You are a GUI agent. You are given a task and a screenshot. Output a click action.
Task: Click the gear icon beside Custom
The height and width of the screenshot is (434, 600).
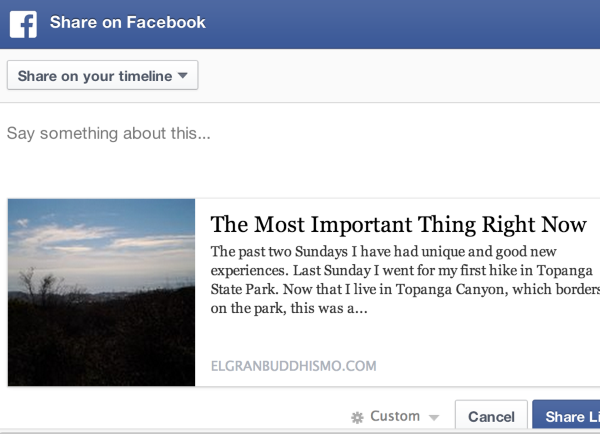[357, 417]
